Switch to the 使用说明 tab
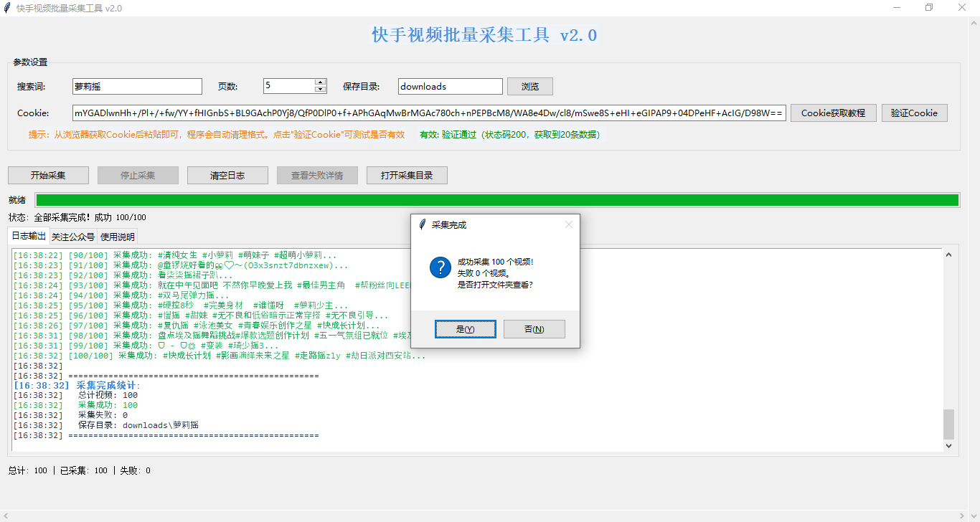Image resolution: width=980 pixels, height=522 pixels. click(x=117, y=237)
